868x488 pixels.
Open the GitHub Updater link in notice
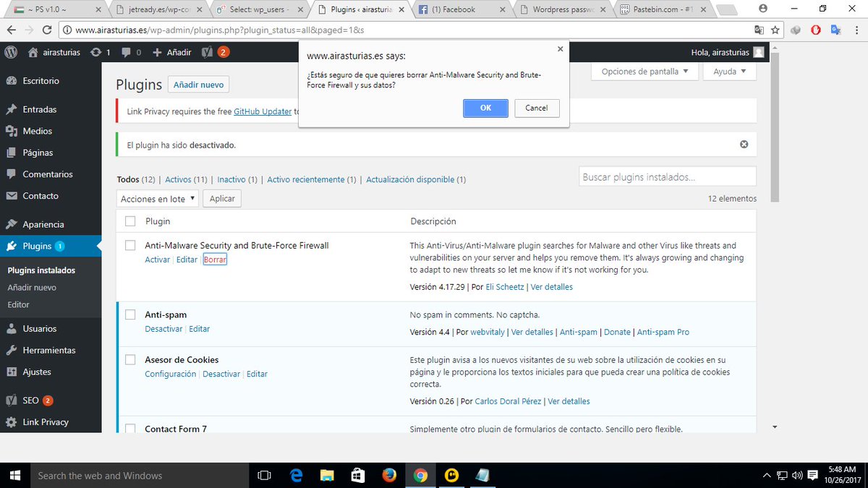(x=263, y=111)
